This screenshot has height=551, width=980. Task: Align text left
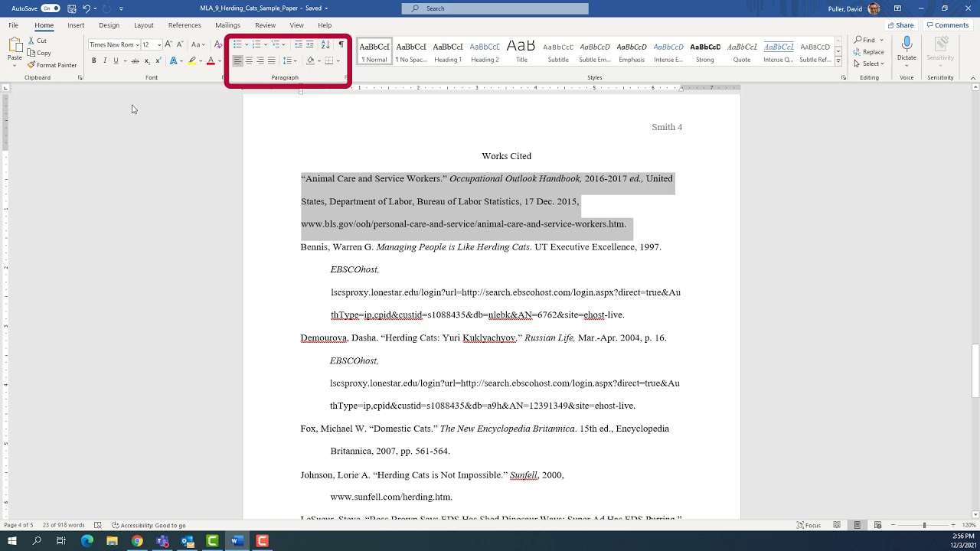click(x=237, y=60)
